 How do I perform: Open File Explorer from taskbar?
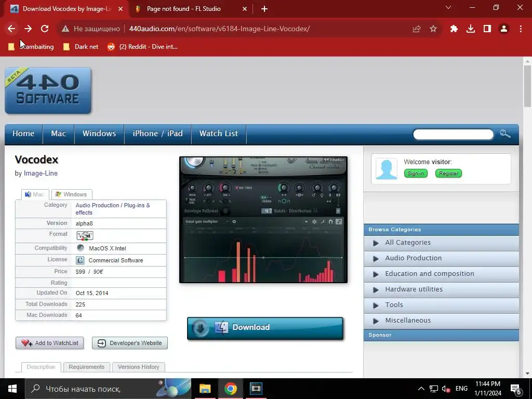point(205,389)
